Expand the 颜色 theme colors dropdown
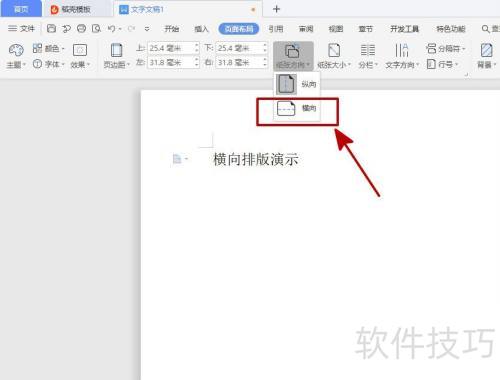Image resolution: width=500 pixels, height=380 pixels. (x=49, y=49)
